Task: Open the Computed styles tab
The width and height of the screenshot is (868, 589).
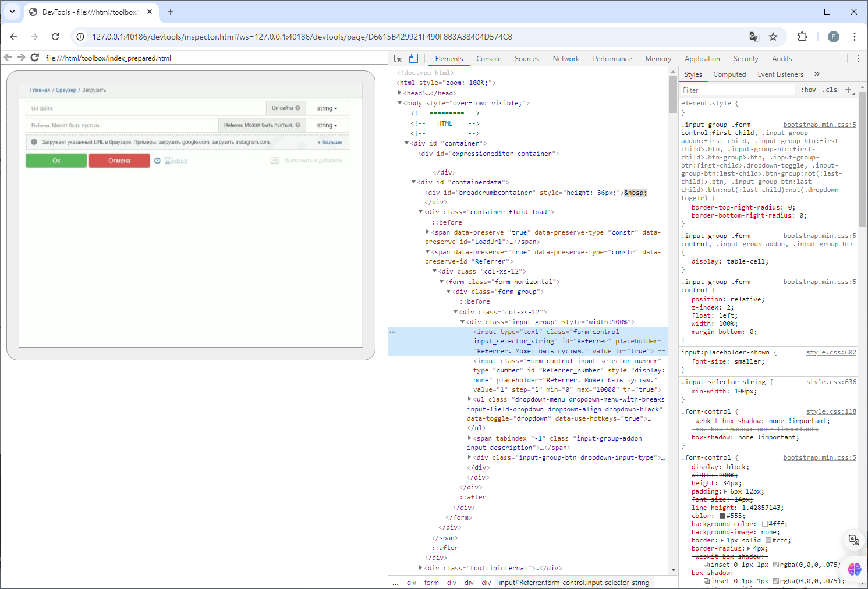Action: tap(729, 74)
